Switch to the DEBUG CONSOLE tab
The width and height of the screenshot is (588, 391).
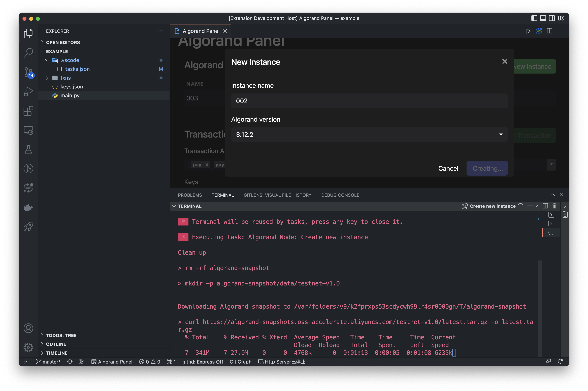340,195
